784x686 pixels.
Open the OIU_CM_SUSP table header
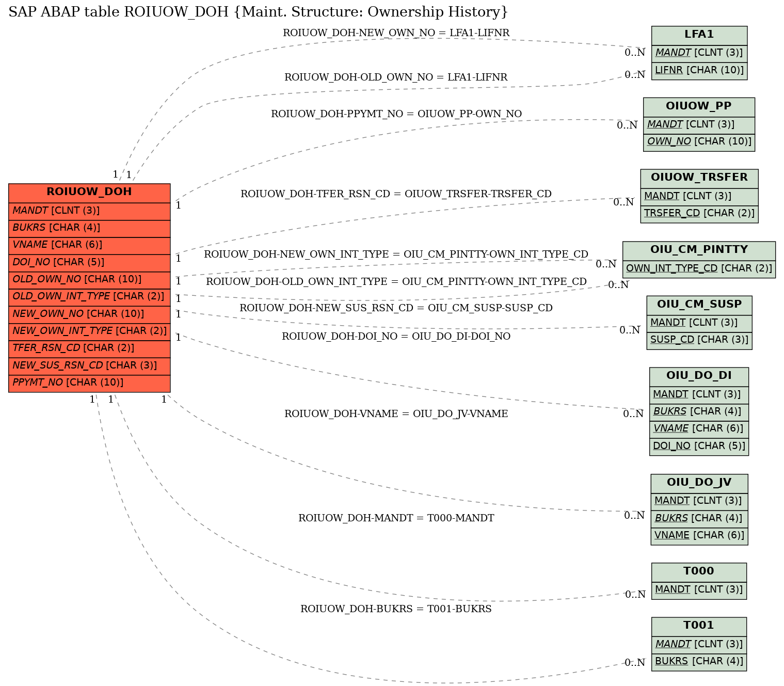[x=699, y=305]
